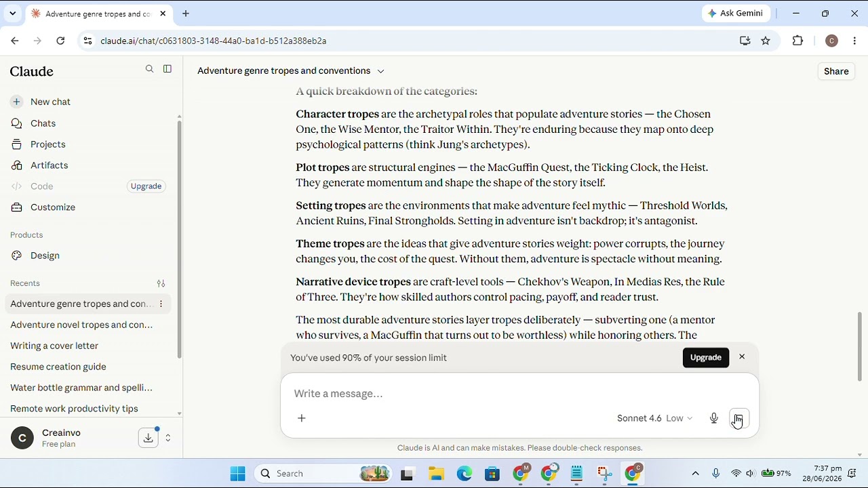868x488 pixels.
Task: Click address bar URL
Action: pyautogui.click(x=214, y=41)
